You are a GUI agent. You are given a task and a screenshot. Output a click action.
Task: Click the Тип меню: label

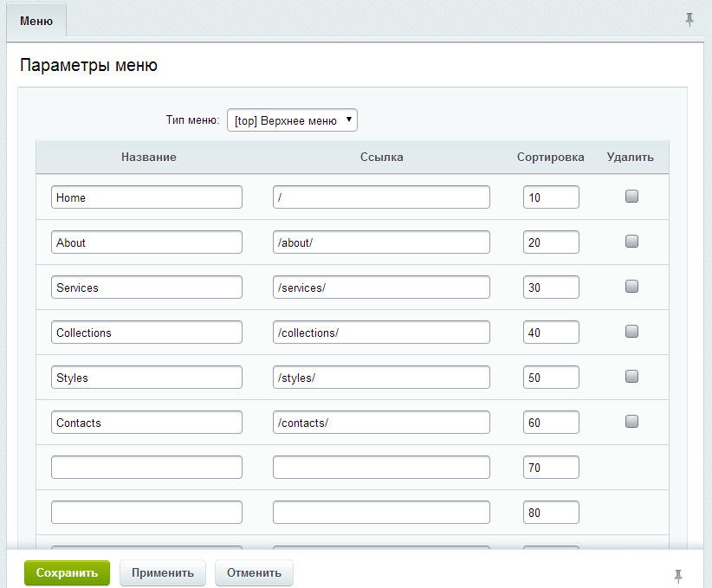(x=192, y=120)
